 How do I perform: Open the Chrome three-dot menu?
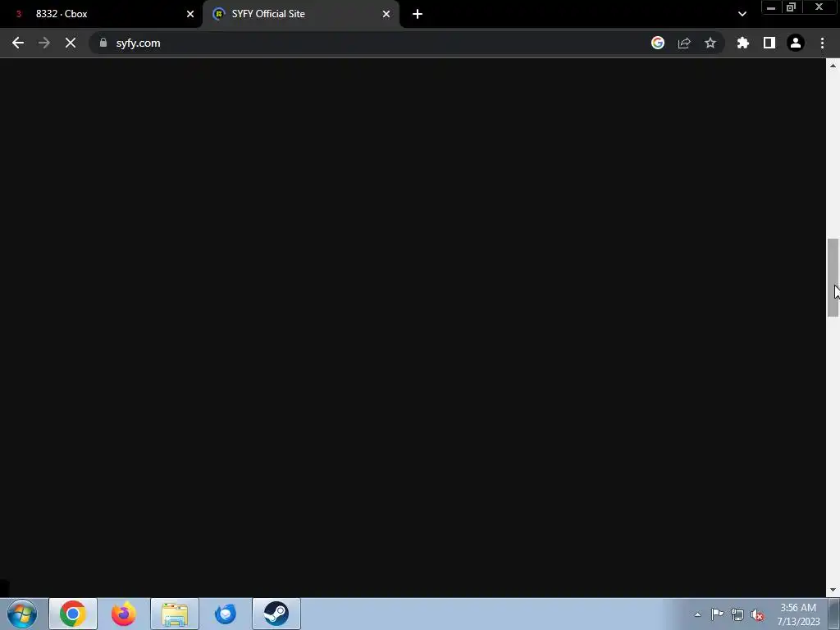pyautogui.click(x=822, y=43)
